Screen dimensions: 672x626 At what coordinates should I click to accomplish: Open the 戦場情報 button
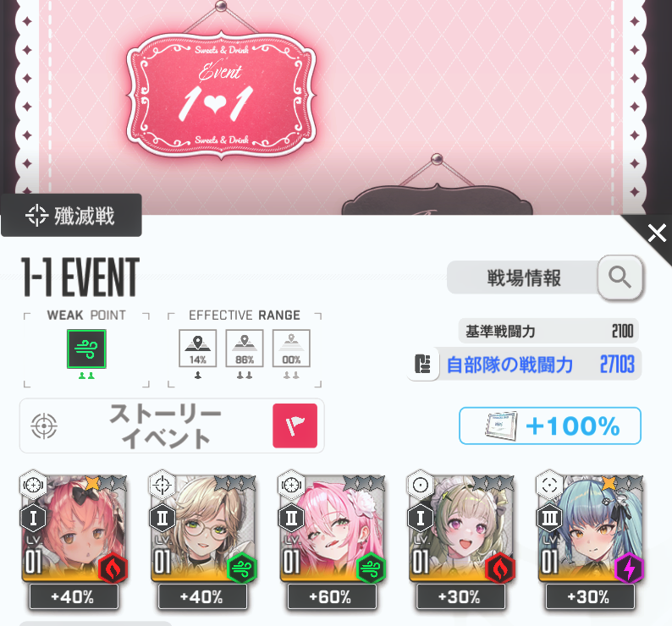(x=523, y=277)
